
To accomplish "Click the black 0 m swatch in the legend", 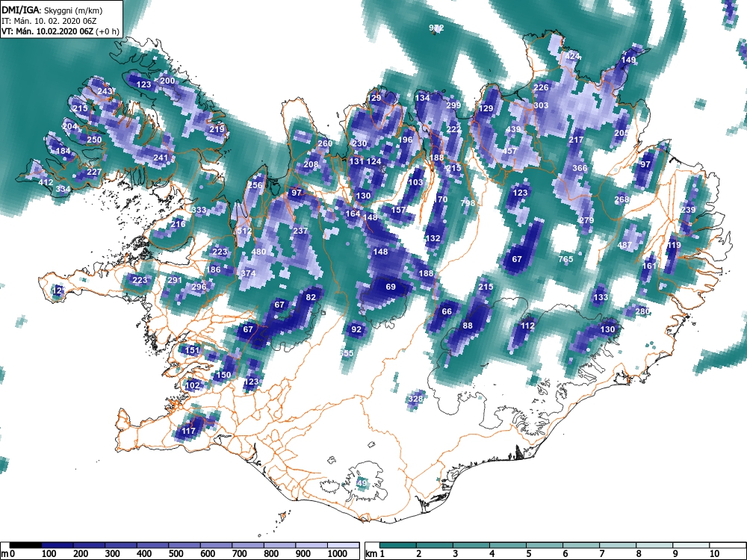I will pyautogui.click(x=25, y=545).
